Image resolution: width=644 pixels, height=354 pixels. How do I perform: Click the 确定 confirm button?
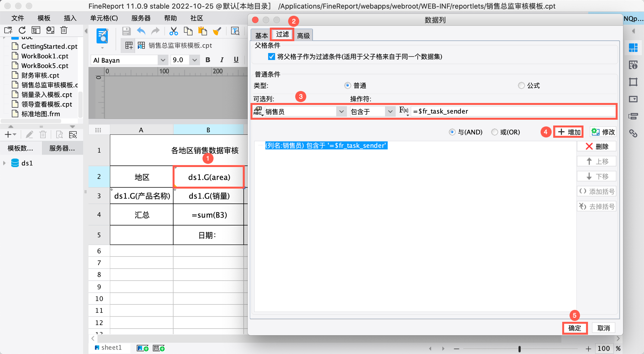pyautogui.click(x=575, y=328)
